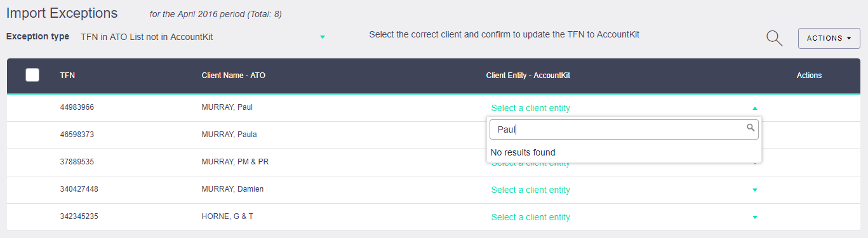Viewport: 868px width, 238px height.
Task: Collapse the open entity dropdown for MURRAY, Paul
Action: 754,109
